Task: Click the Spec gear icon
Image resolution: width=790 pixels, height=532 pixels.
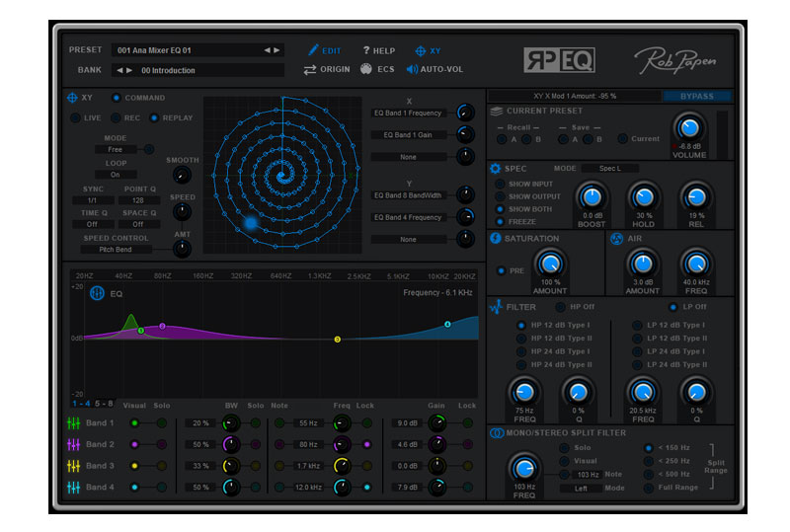Action: click(x=497, y=169)
